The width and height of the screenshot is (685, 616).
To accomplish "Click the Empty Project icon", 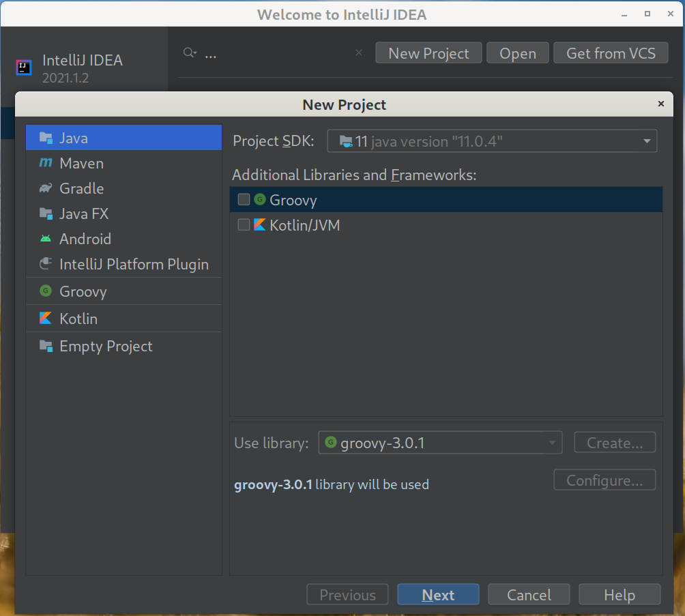I will pyautogui.click(x=45, y=346).
